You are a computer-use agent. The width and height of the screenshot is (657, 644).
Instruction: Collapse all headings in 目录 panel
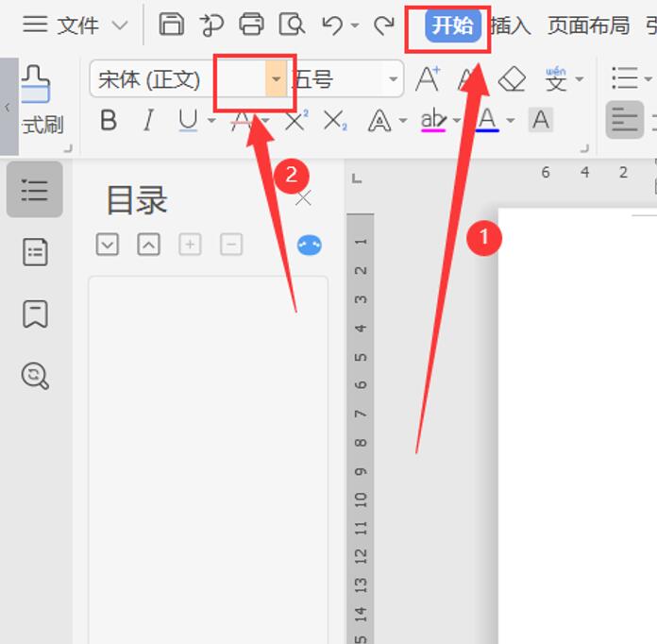click(149, 244)
